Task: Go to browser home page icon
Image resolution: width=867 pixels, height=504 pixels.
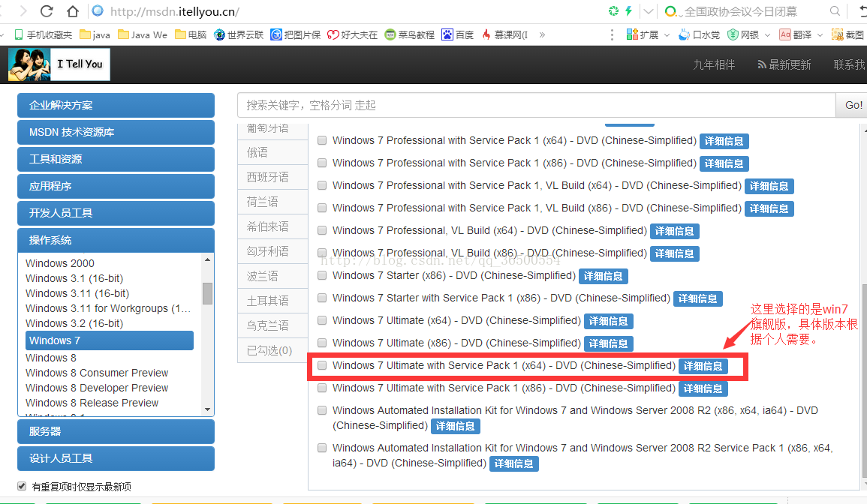Action: tap(72, 11)
